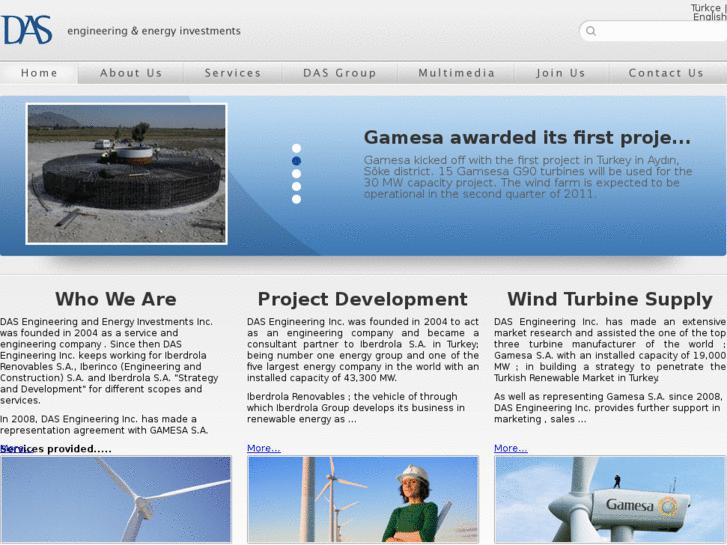
Task: Select the active second slider dot
Action: click(296, 161)
